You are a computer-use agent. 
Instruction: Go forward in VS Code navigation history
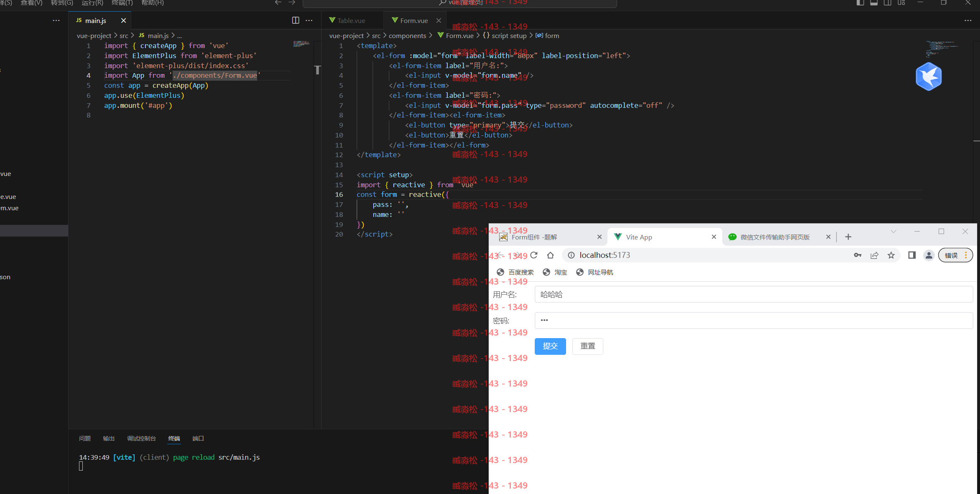(x=292, y=3)
